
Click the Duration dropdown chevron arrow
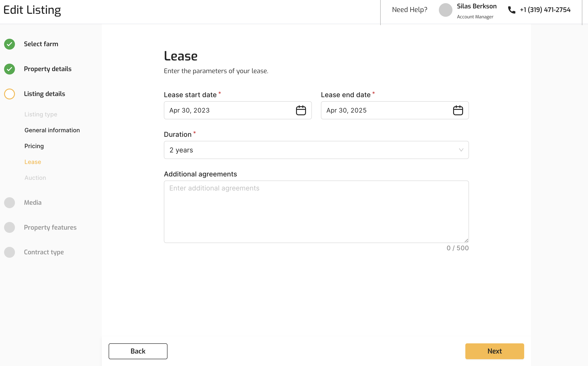461,150
